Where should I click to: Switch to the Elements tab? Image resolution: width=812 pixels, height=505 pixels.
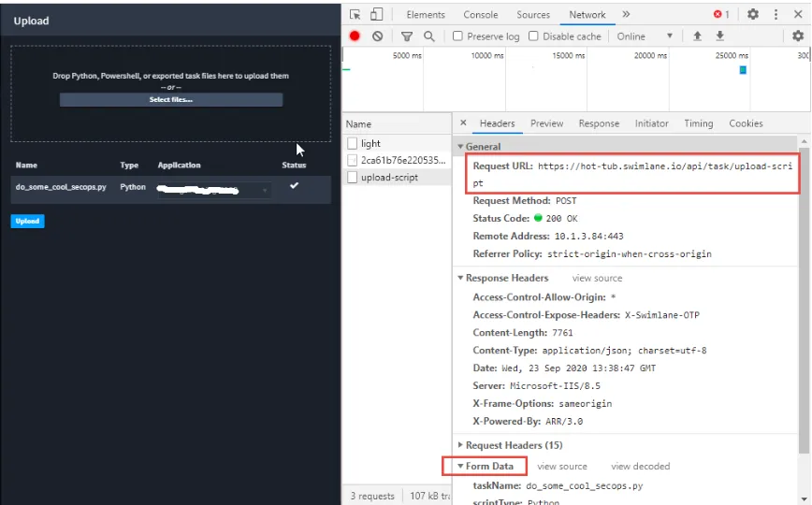tap(426, 15)
